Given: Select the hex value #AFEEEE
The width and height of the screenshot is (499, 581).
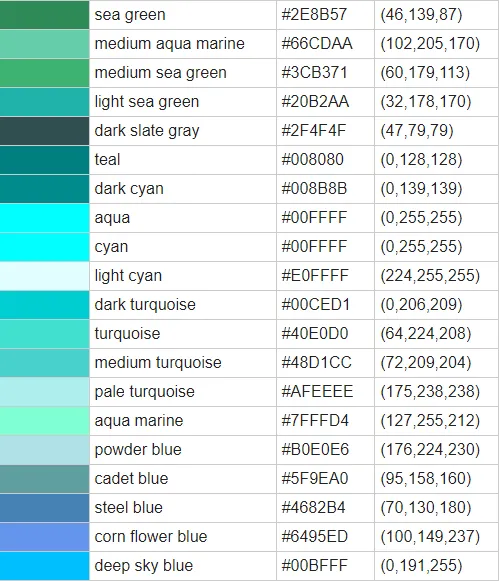Looking at the screenshot, I should point(317,392).
